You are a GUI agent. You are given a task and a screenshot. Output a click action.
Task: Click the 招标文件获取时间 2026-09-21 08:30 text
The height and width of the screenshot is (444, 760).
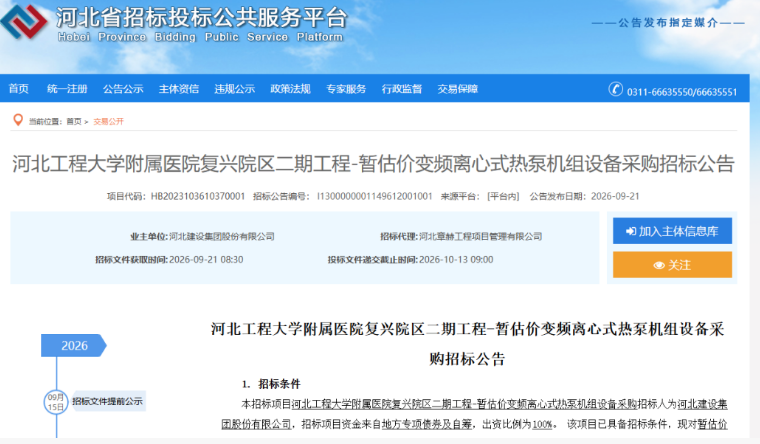click(169, 260)
